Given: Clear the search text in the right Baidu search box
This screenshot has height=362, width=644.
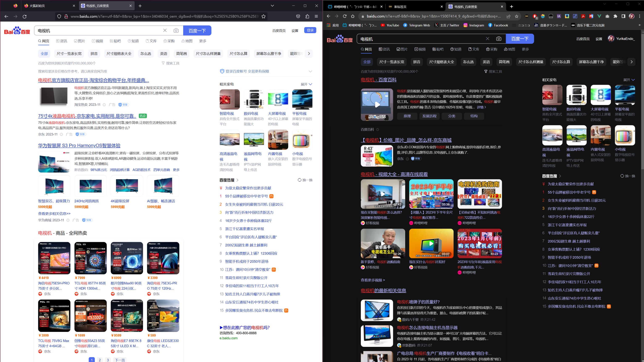Looking at the screenshot, I should coord(487,39).
